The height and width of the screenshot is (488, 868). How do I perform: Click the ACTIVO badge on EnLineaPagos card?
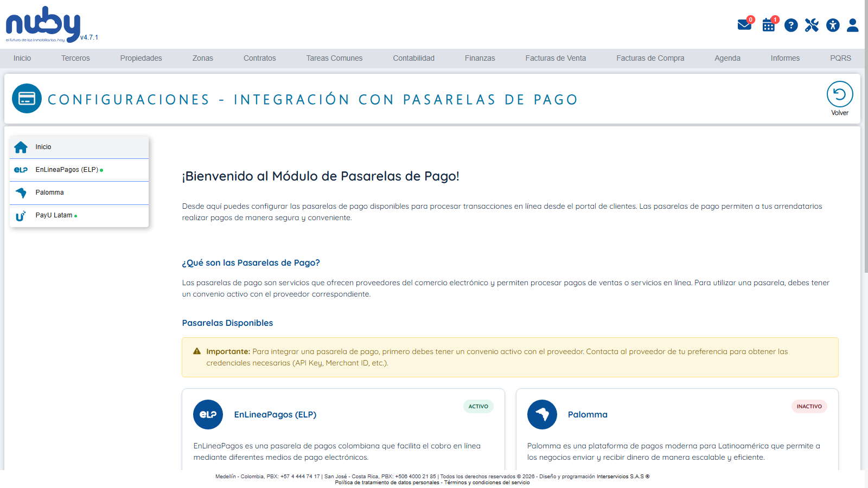click(x=478, y=406)
